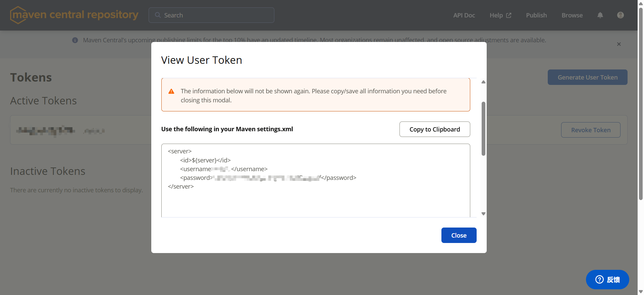The image size is (644, 295).
Task: Click the external link icon beside Help
Action: coord(509,15)
